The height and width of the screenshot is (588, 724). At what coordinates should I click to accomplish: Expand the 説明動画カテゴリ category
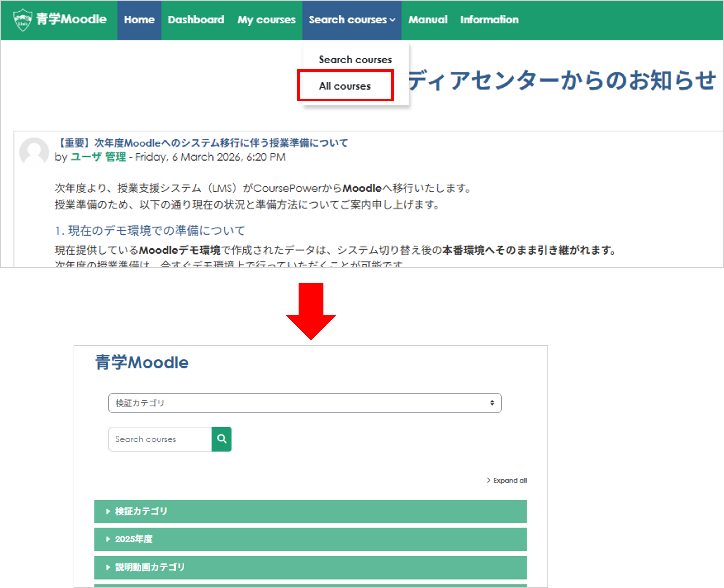tap(150, 567)
